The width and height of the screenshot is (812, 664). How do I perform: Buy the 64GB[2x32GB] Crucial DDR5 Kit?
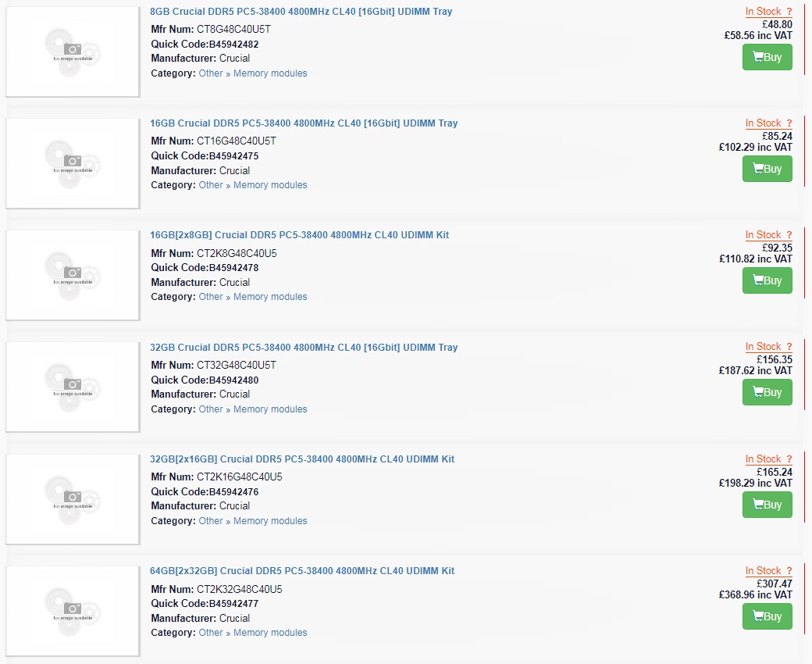click(x=767, y=616)
